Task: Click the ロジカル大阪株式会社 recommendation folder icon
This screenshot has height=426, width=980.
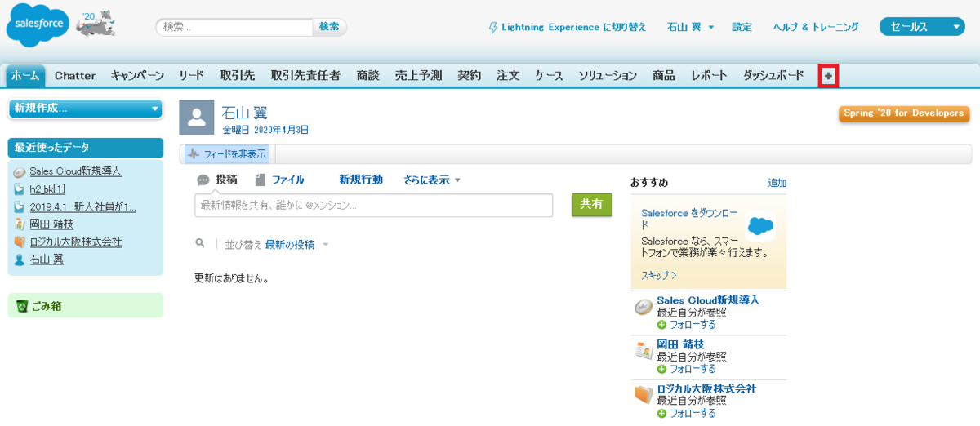Action: point(644,395)
